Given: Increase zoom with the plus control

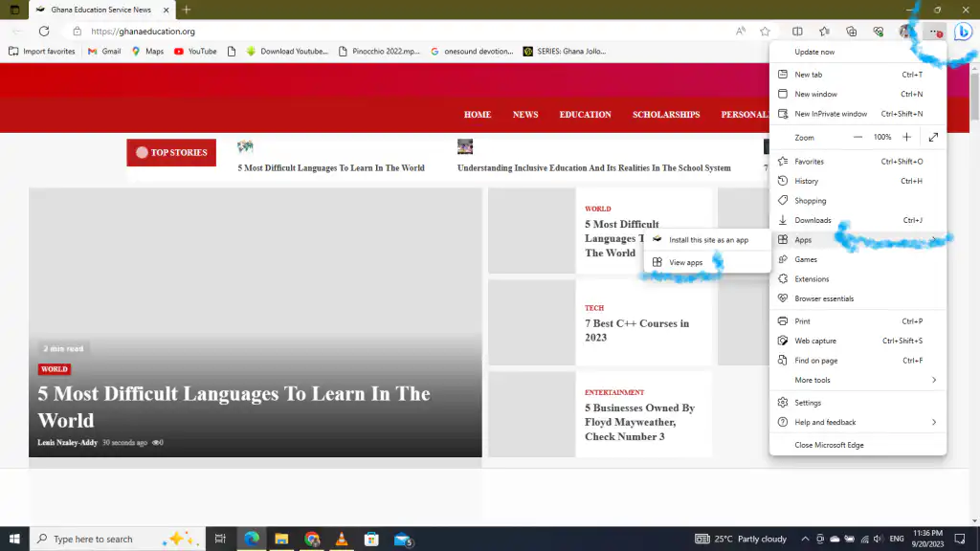Looking at the screenshot, I should point(905,137).
